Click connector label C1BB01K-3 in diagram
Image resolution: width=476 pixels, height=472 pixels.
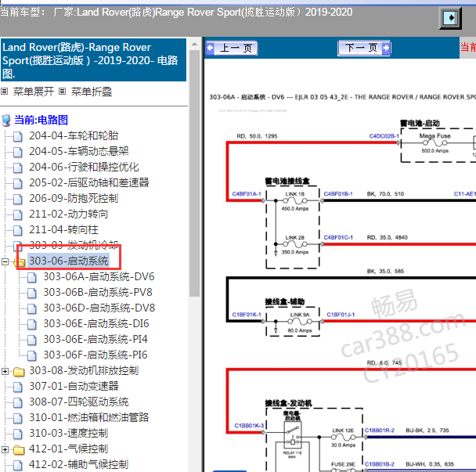[x=249, y=426]
